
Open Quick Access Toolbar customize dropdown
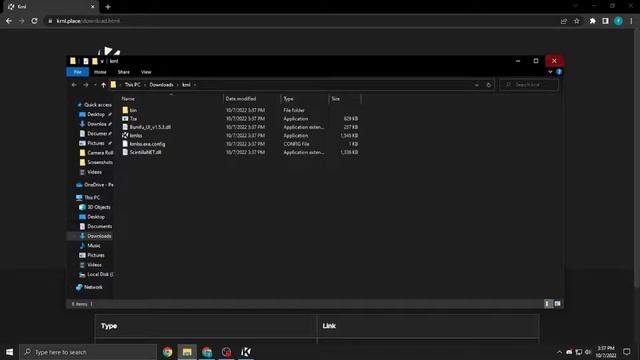pyautogui.click(x=102, y=61)
